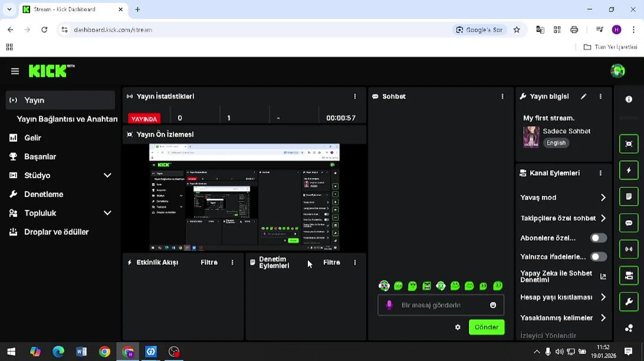Open Yayın İstatistikleri options menu

click(x=355, y=96)
